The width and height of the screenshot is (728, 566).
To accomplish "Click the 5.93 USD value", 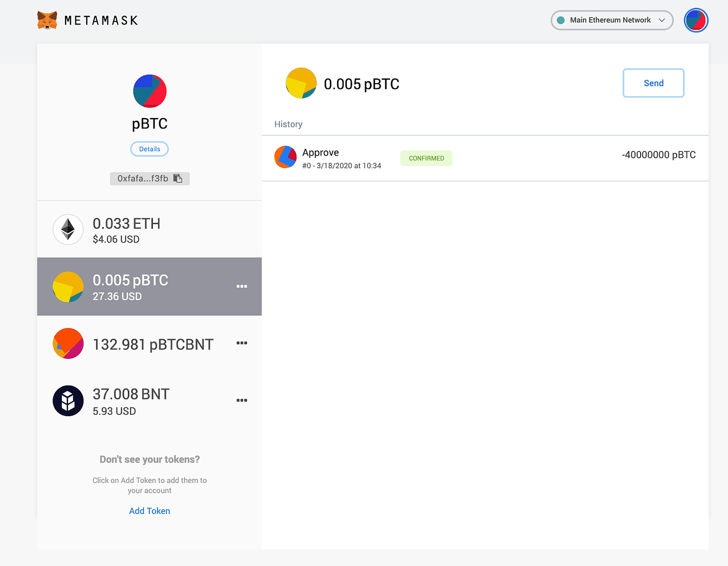I will [114, 411].
